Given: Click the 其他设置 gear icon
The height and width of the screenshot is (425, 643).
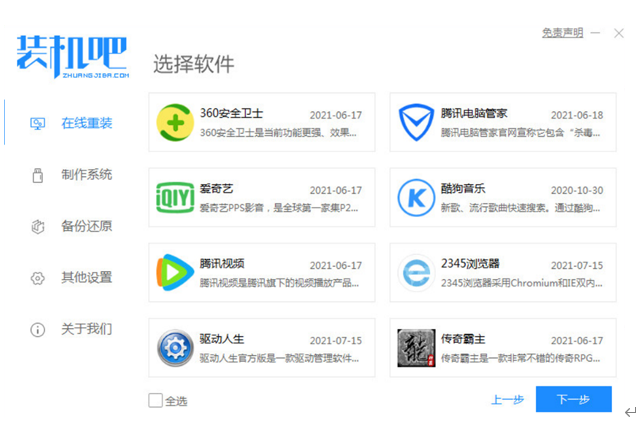Looking at the screenshot, I should tap(37, 278).
